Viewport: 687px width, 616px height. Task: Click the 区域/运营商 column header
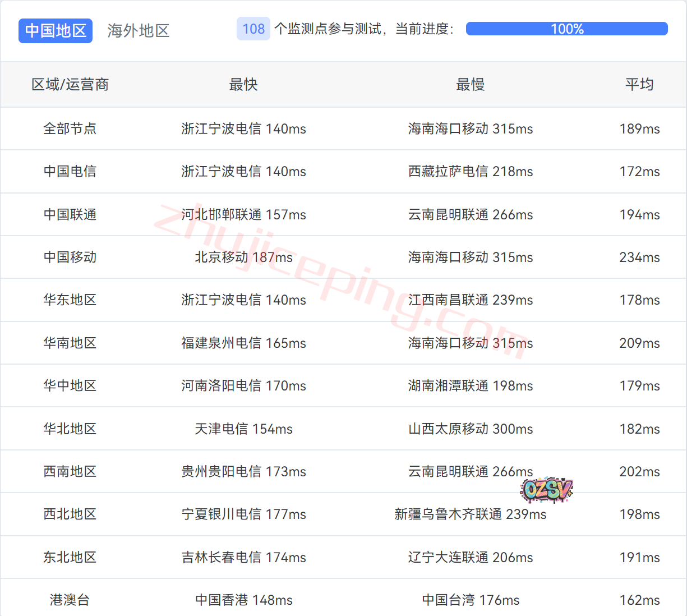tap(70, 85)
